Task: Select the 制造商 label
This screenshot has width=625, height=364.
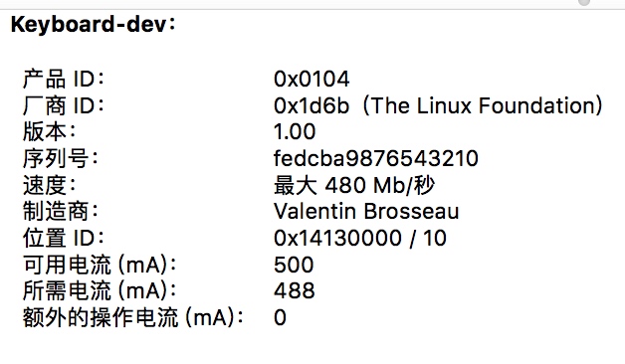Action: [x=61, y=211]
